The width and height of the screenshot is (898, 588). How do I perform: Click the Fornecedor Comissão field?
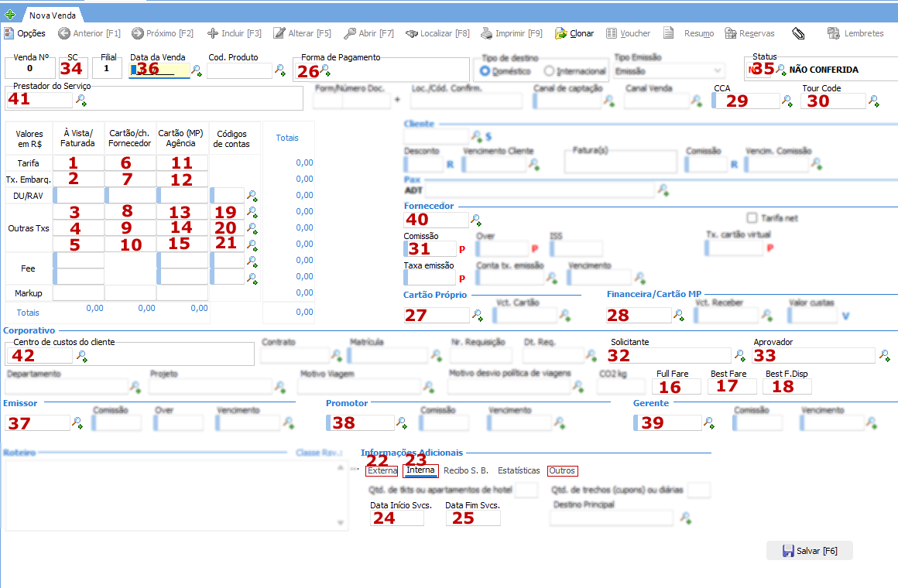[x=430, y=249]
